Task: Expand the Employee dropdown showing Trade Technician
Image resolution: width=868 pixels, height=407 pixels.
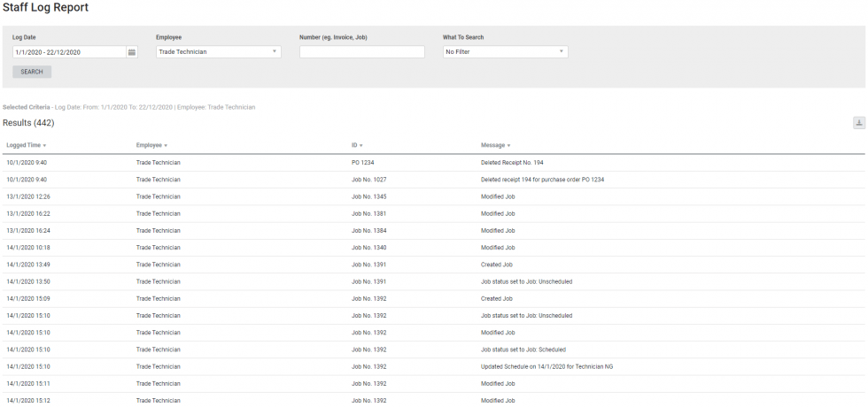Action: pos(218,52)
